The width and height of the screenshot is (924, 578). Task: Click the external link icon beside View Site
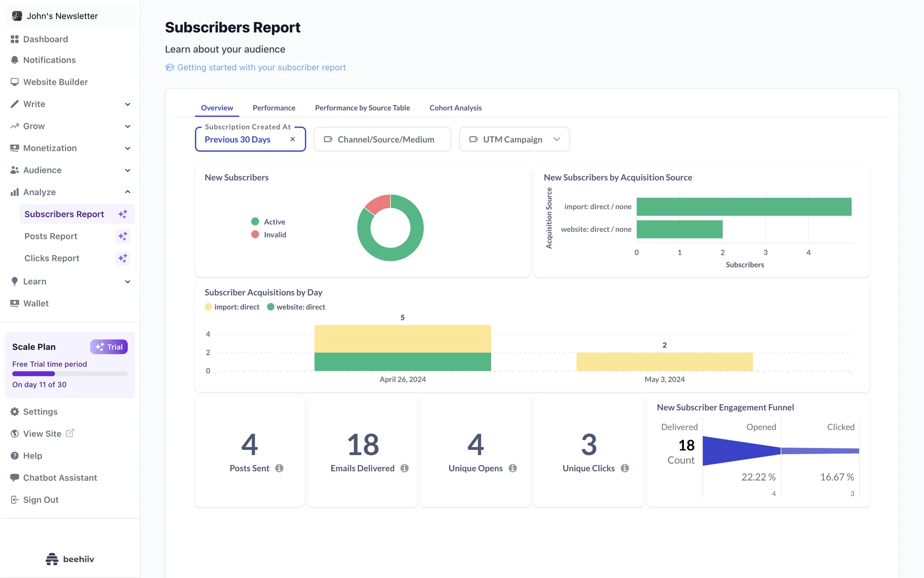tap(70, 433)
